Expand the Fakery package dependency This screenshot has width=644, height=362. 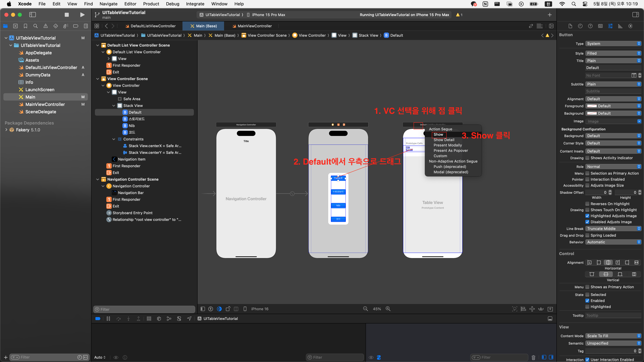pos(6,130)
